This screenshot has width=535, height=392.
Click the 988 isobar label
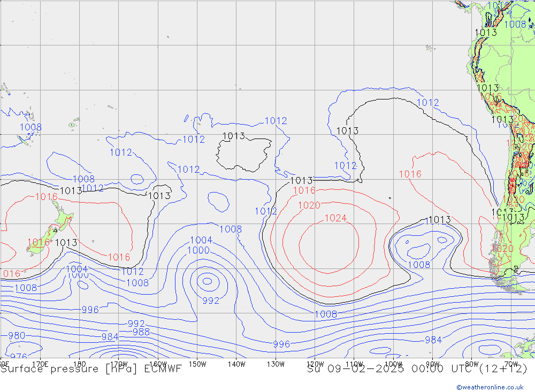(x=141, y=332)
